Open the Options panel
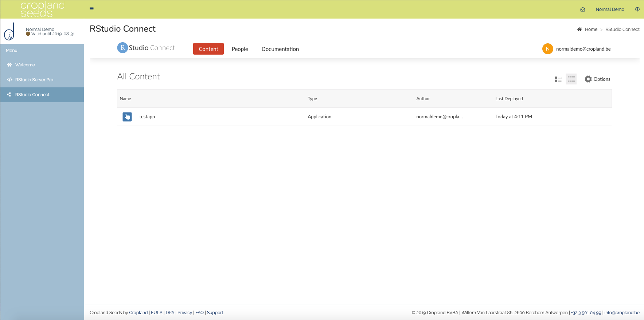 (x=597, y=79)
